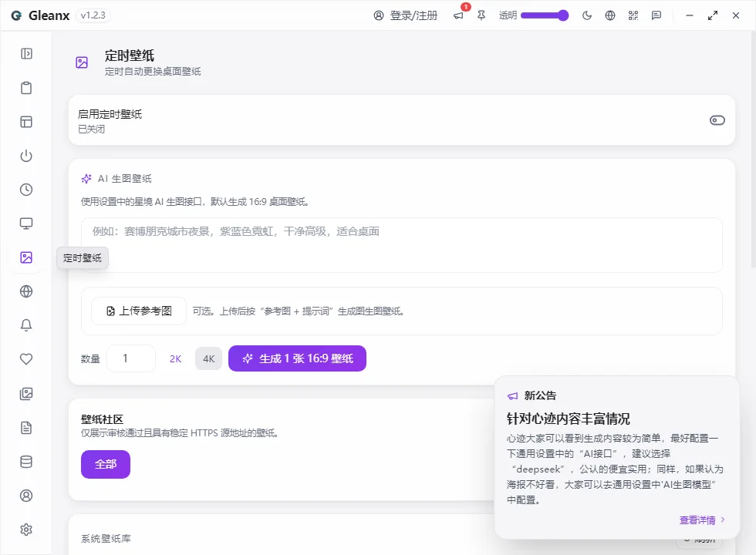Click the main content vertical scrollbar
This screenshot has height=555, width=756.
click(753, 150)
